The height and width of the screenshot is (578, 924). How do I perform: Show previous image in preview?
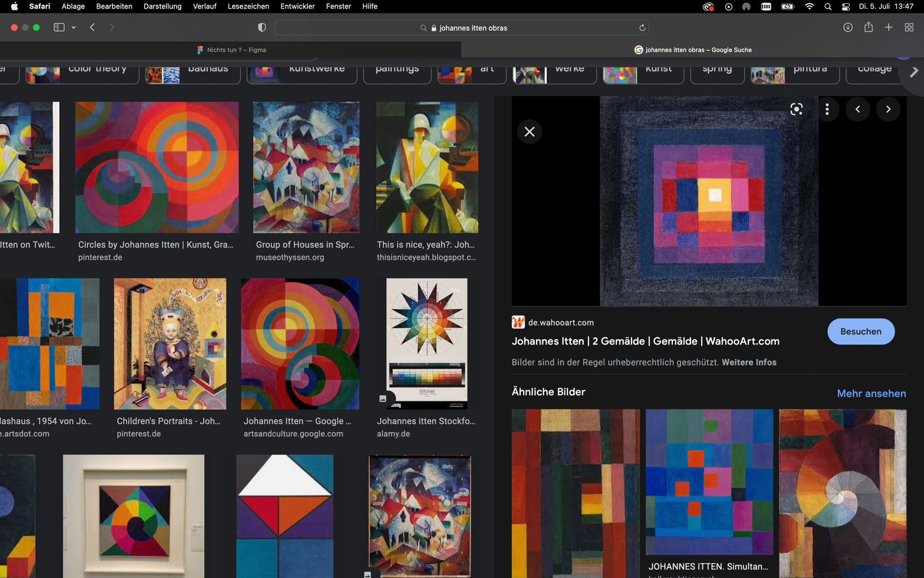click(x=858, y=109)
